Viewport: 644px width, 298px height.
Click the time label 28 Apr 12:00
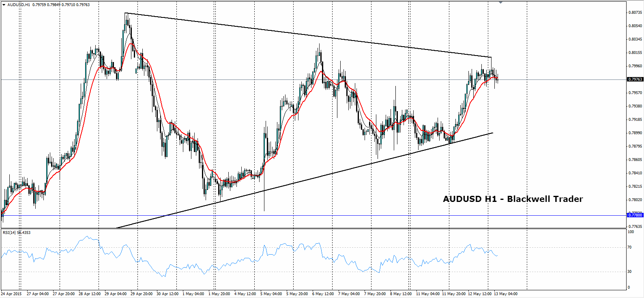point(90,294)
